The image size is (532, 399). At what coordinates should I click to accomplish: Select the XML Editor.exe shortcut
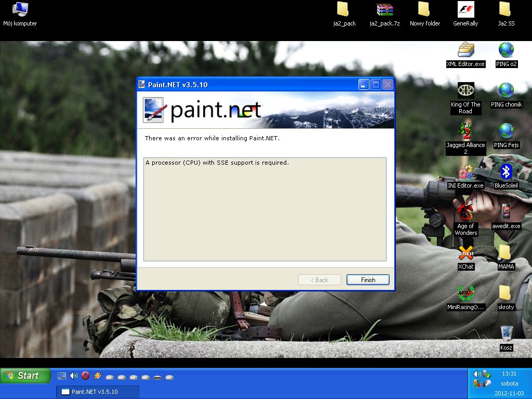465,51
